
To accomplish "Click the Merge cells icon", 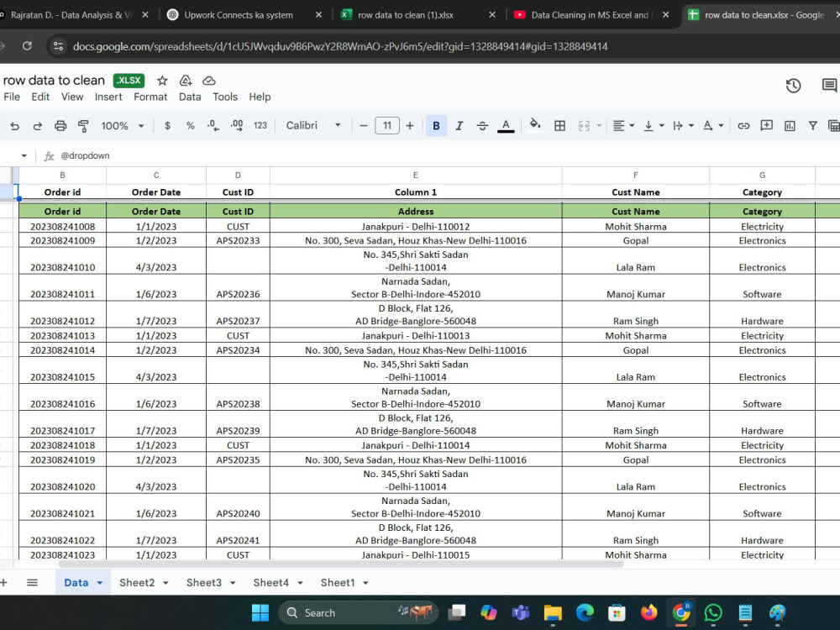I will tap(584, 126).
